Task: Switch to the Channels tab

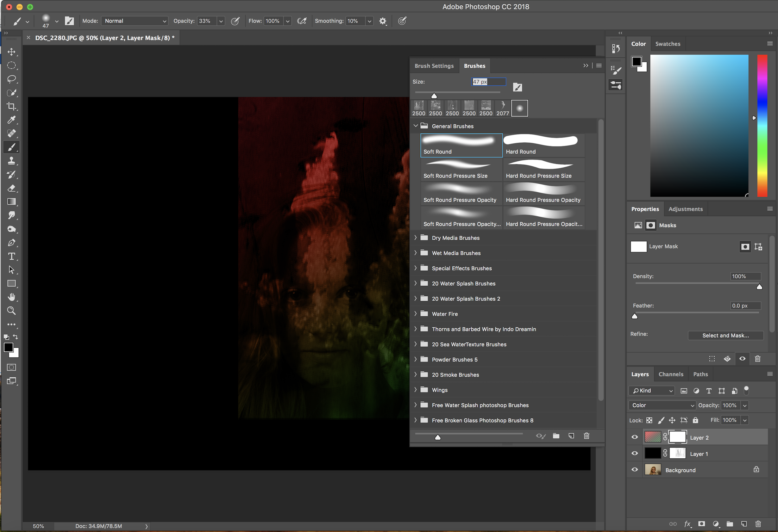Action: coord(670,374)
